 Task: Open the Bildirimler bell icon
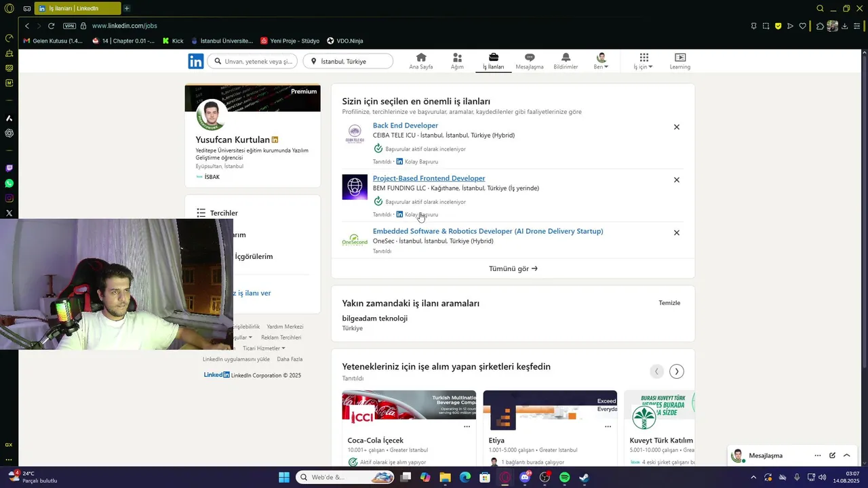point(566,61)
